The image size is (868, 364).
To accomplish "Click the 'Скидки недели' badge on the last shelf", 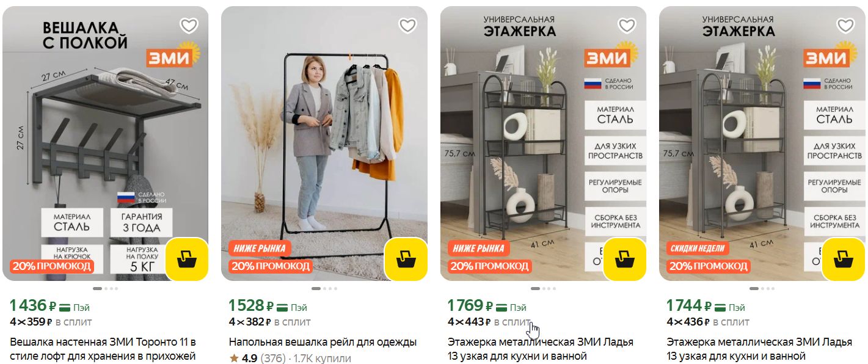I will (698, 249).
